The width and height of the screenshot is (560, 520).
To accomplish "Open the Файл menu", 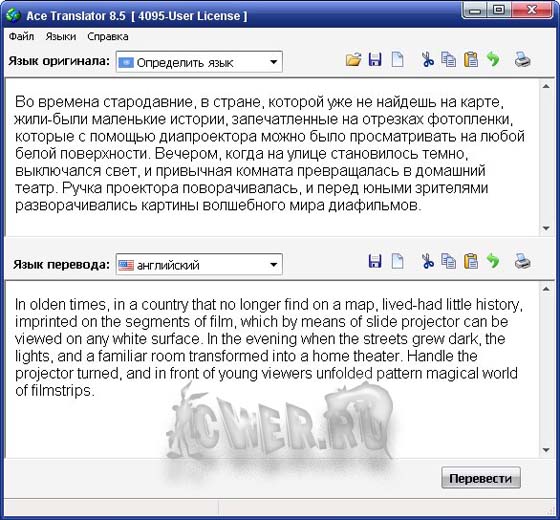I will click(x=21, y=36).
